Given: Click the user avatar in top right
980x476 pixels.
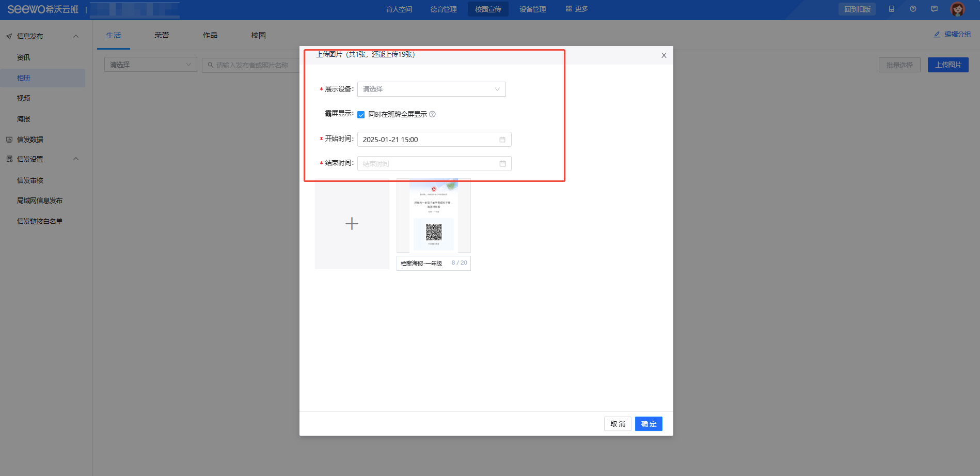Looking at the screenshot, I should click(957, 9).
